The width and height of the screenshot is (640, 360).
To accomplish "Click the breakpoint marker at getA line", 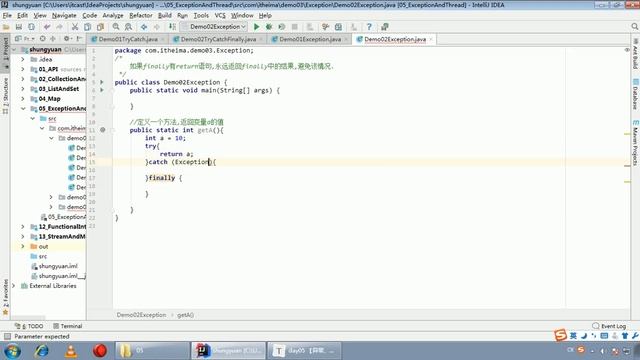I will (x=102, y=130).
